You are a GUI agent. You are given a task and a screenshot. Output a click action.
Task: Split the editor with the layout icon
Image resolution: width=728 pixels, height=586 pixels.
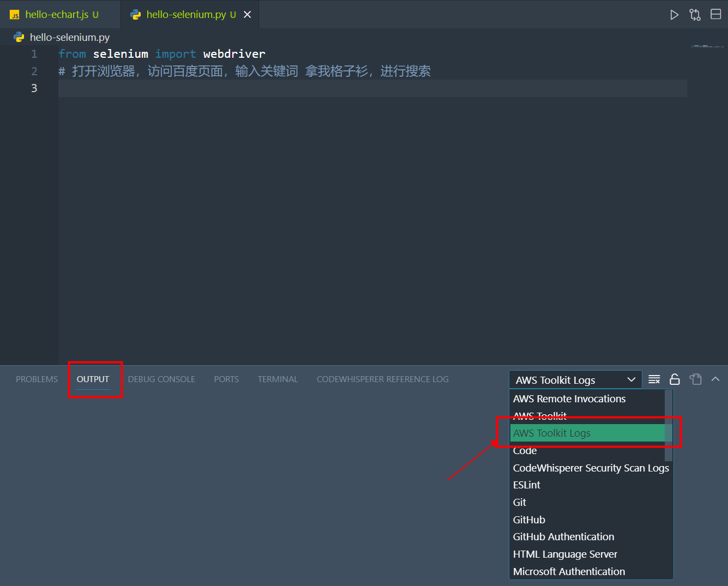point(716,14)
